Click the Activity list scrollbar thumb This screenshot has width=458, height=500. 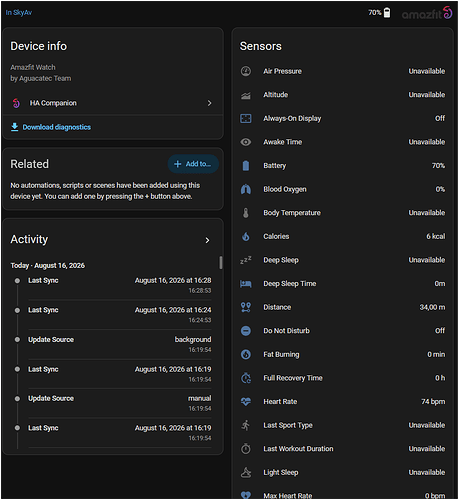[x=220, y=262]
